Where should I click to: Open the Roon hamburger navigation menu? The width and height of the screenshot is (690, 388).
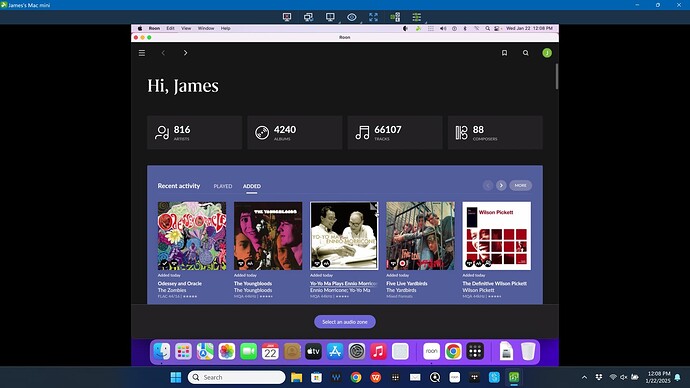(142, 53)
